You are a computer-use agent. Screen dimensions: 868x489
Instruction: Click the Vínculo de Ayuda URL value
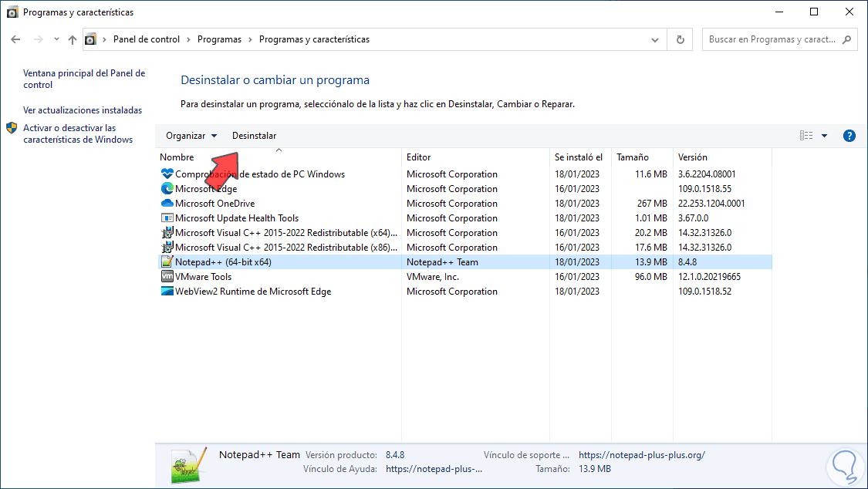point(434,469)
